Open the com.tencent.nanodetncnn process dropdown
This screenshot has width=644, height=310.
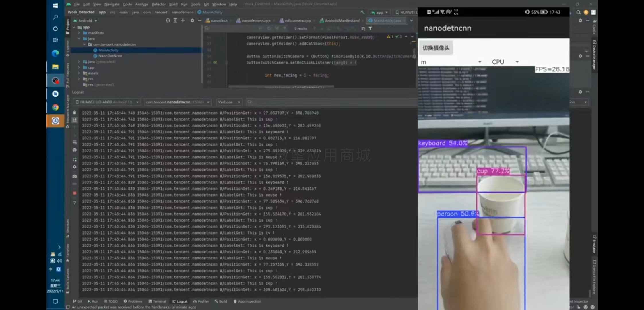pos(177,102)
